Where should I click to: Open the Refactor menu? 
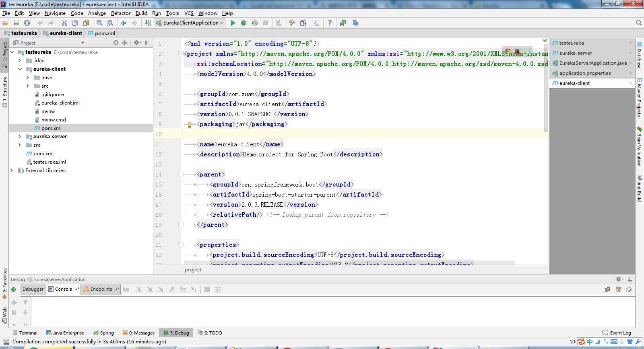point(121,13)
